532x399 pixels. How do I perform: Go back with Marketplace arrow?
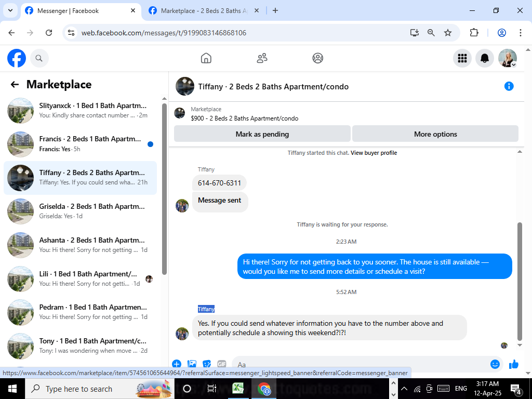[15, 84]
